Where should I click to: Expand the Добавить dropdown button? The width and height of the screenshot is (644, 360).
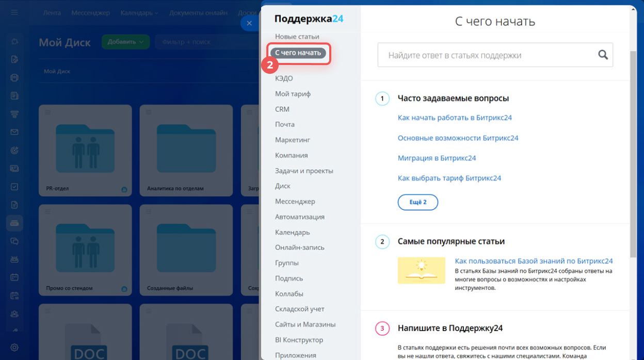[125, 42]
